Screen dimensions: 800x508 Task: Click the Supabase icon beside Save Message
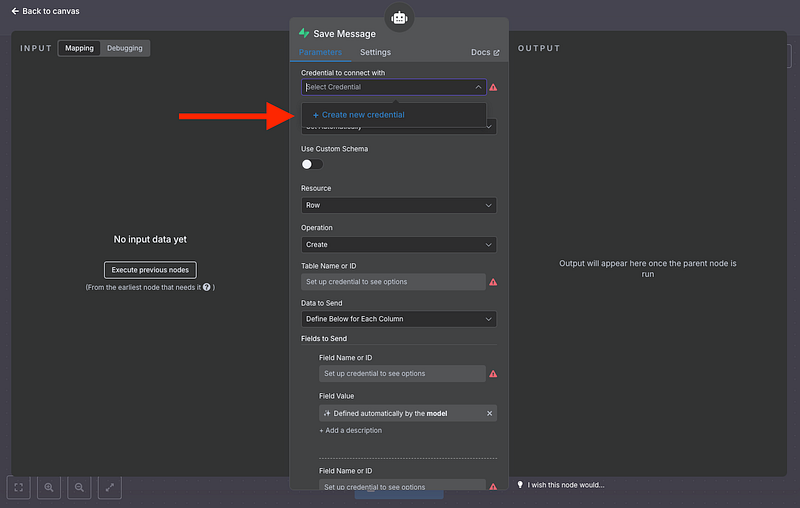point(304,34)
